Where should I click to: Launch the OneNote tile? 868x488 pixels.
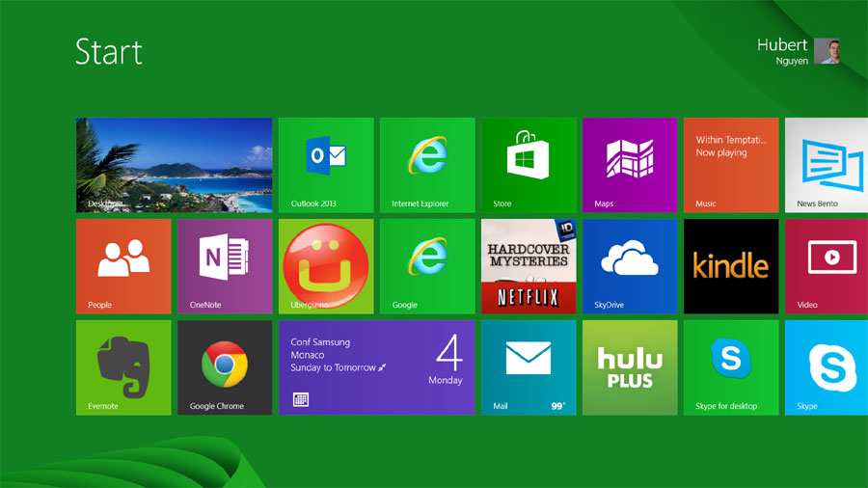[x=225, y=266]
